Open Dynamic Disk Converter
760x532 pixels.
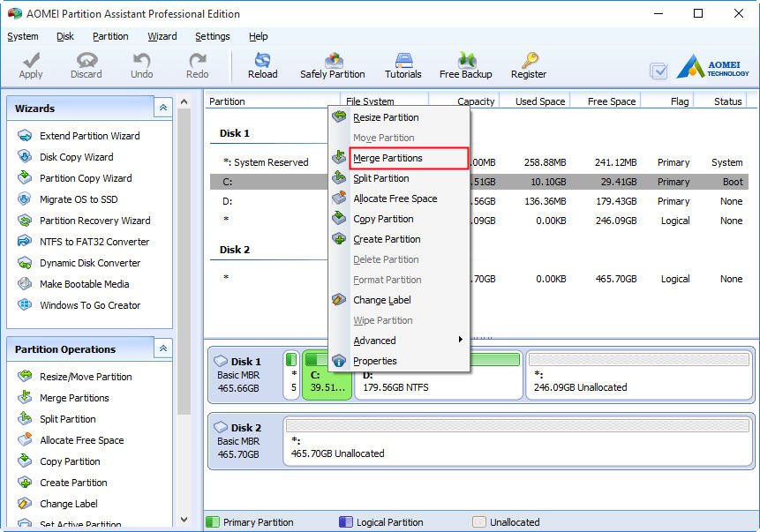tap(90, 263)
